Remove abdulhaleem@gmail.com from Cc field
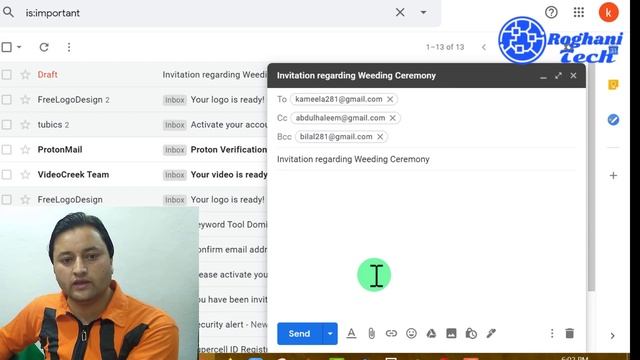The width and height of the screenshot is (640, 360). (x=393, y=118)
